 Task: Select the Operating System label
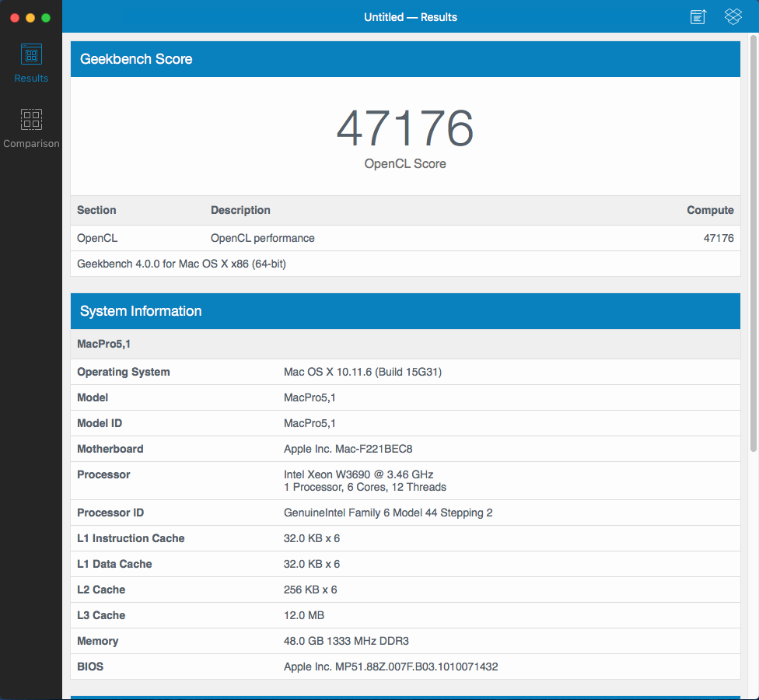click(x=124, y=372)
